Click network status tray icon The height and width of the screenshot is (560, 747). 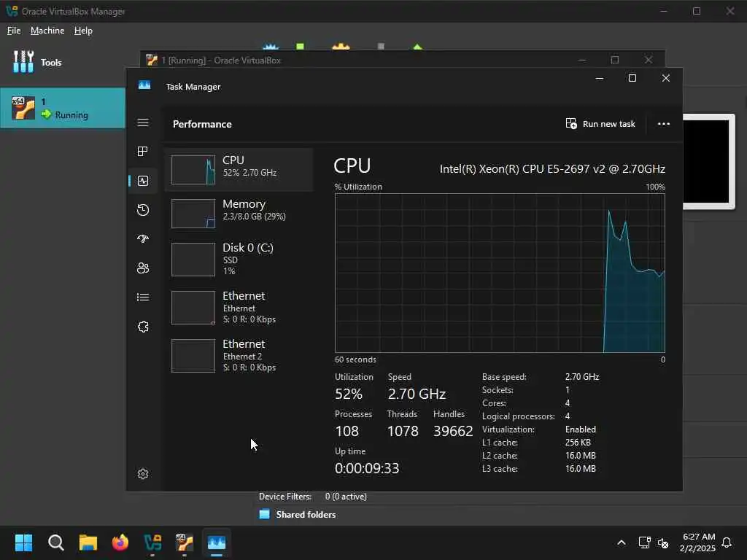pyautogui.click(x=645, y=542)
